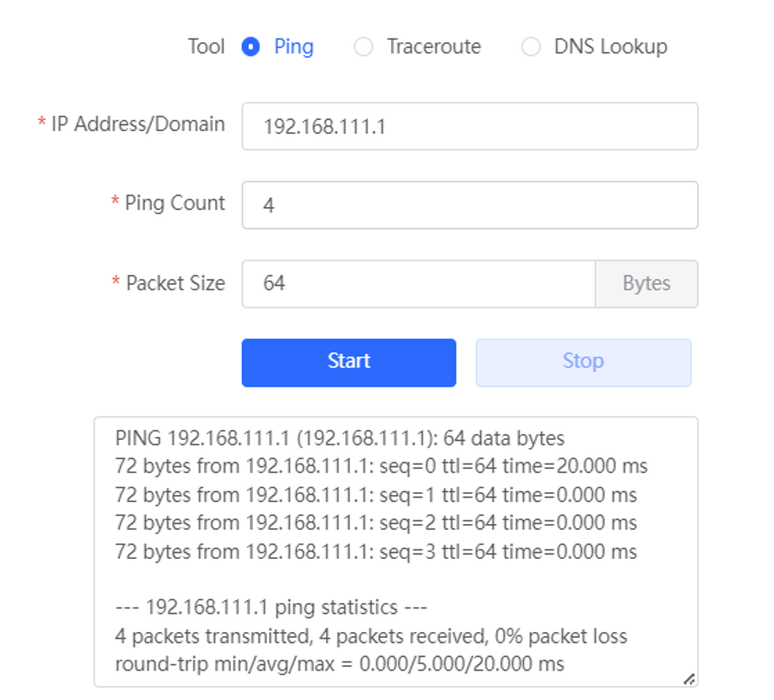The height and width of the screenshot is (700, 774).
Task: Click the DNS Lookup label text
Action: point(611,47)
